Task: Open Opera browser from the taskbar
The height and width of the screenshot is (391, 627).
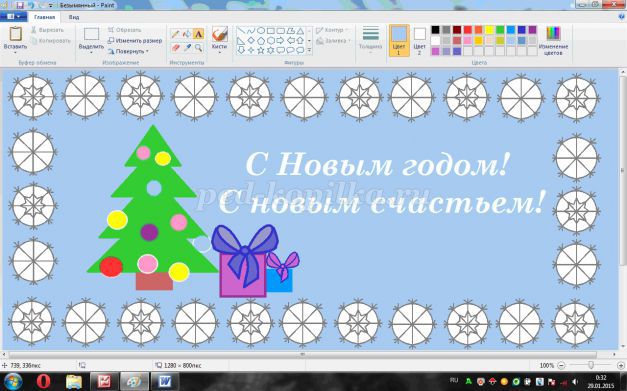Action: (x=43, y=381)
